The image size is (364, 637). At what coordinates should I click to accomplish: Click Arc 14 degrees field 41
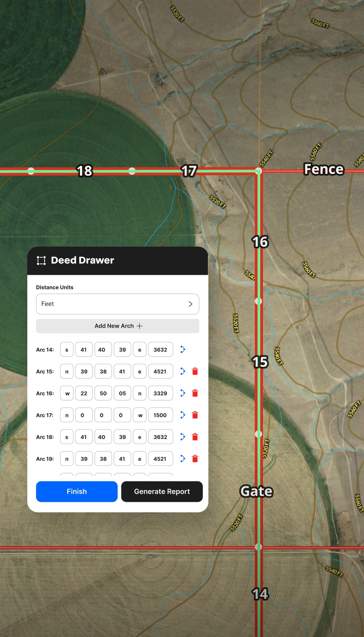coord(84,350)
